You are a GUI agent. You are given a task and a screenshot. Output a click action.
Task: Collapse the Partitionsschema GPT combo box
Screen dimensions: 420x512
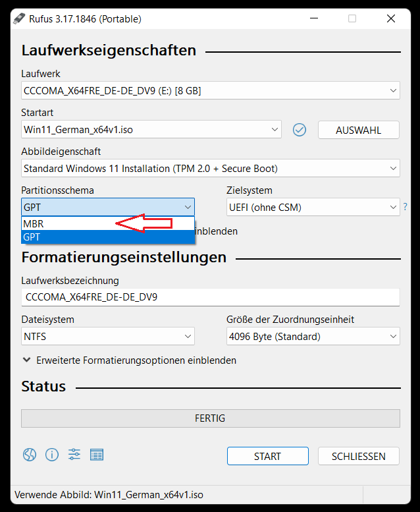click(108, 207)
